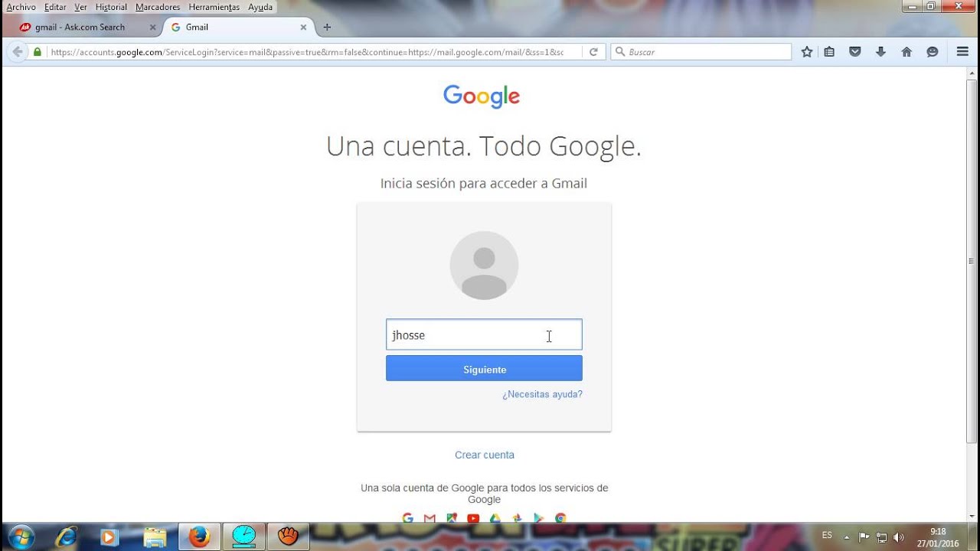
Task: Click the Crear cuenta link
Action: point(485,455)
